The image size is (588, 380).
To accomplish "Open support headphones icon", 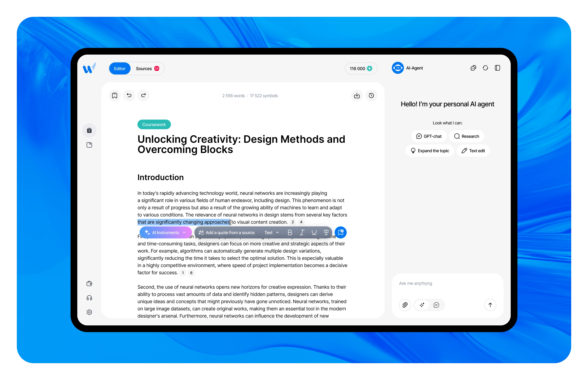I will click(89, 298).
